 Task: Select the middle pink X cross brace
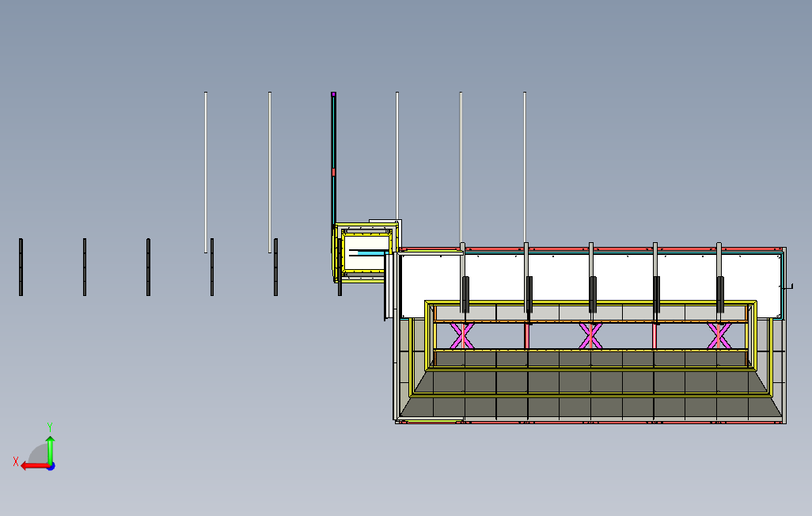coord(590,336)
